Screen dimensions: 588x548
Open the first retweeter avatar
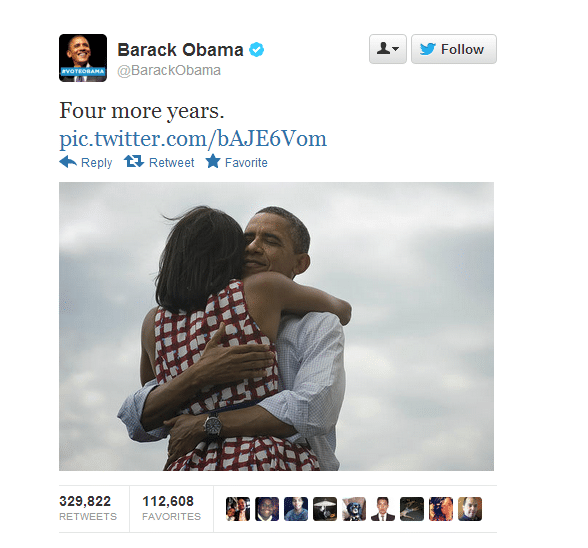pos(238,509)
